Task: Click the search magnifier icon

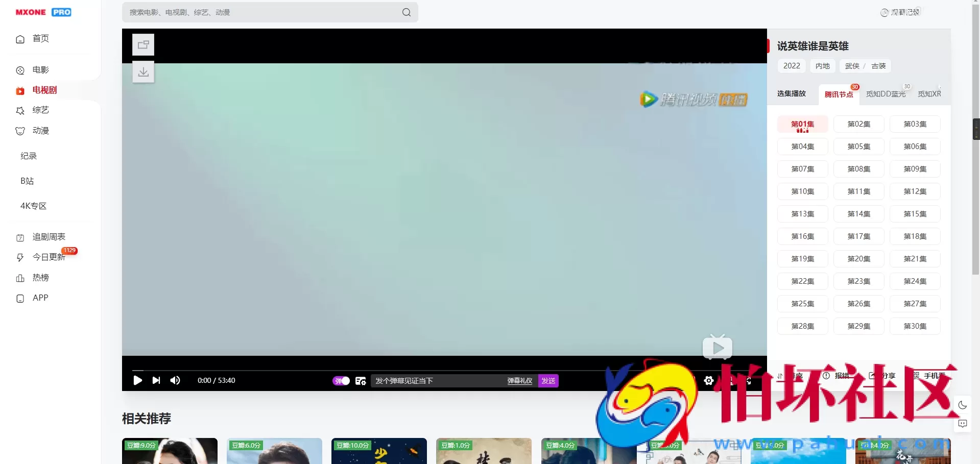Action: pyautogui.click(x=407, y=12)
